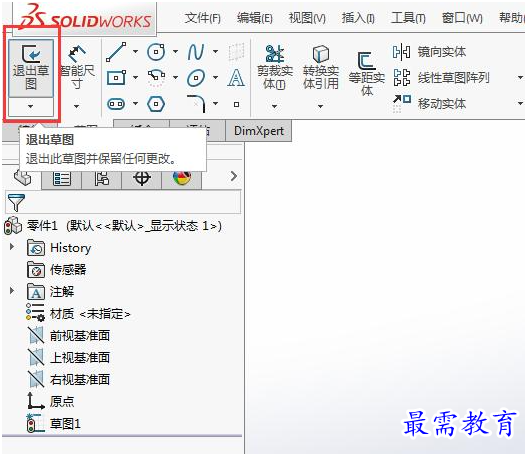Open the dropdown under Exit Sketch
This screenshot has height=455, width=525.
[31, 106]
